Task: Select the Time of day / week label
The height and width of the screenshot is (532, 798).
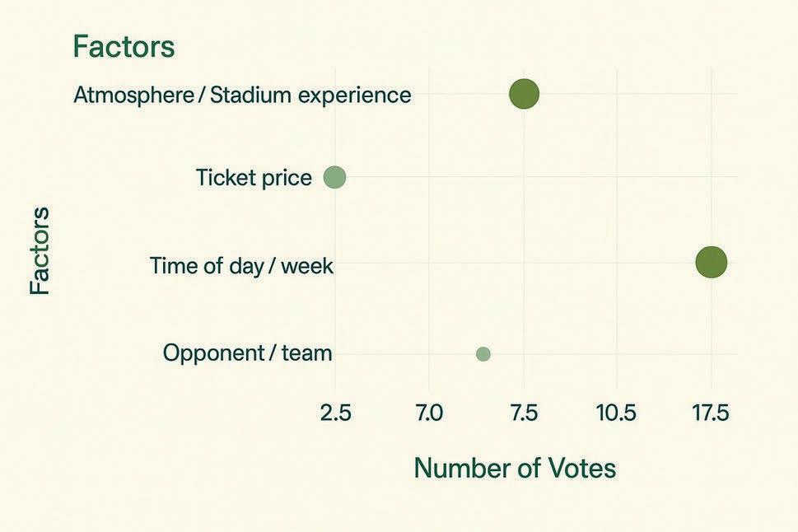Action: coord(241,266)
